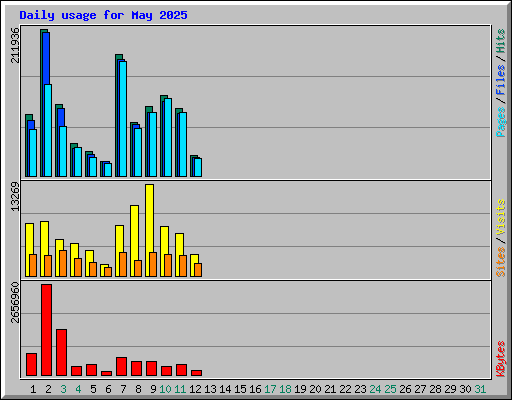The height and width of the screenshot is (400, 512).
Task: Click green day label 25
Action: click(x=390, y=389)
